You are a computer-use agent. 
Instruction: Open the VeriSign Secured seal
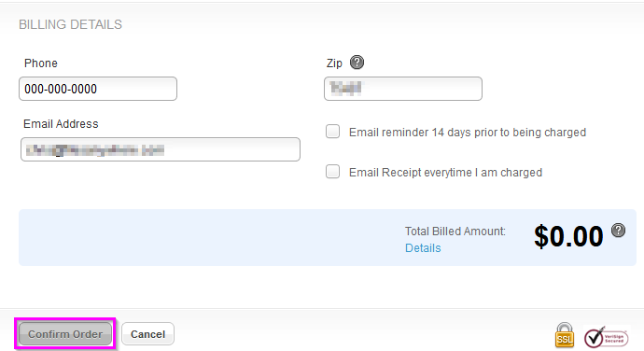pos(607,337)
